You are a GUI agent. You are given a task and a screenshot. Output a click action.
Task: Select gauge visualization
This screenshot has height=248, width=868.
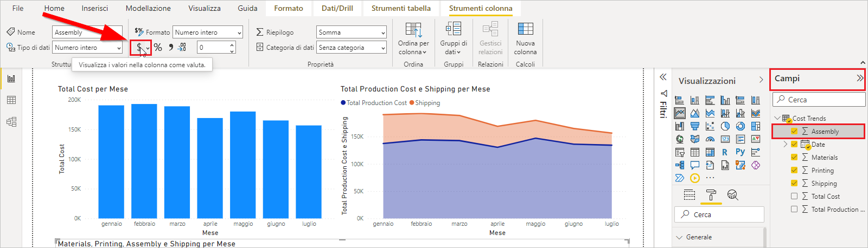pyautogui.click(x=710, y=139)
